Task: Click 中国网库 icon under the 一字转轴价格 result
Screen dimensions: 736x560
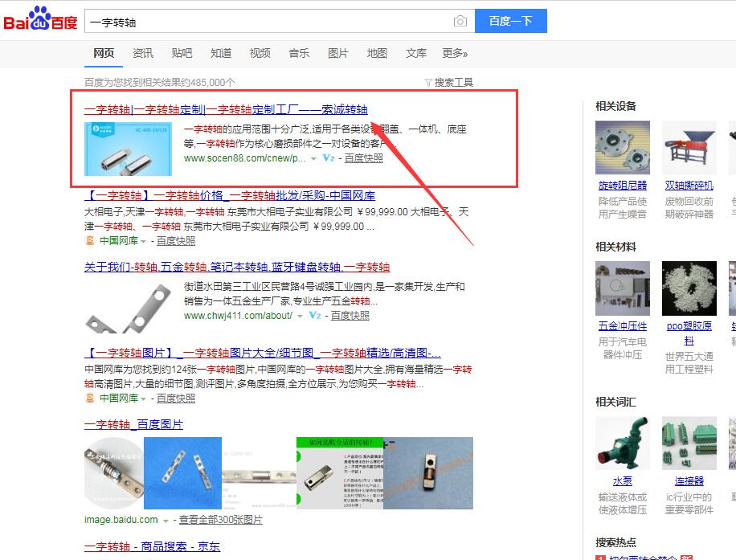Action: (89, 240)
